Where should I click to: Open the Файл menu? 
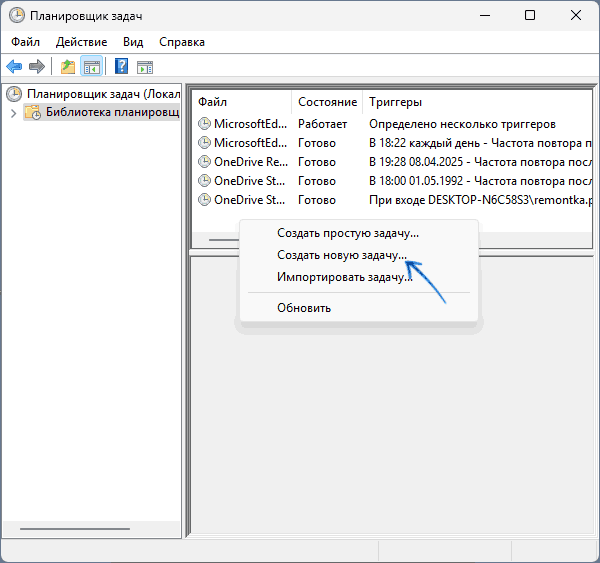pyautogui.click(x=27, y=42)
